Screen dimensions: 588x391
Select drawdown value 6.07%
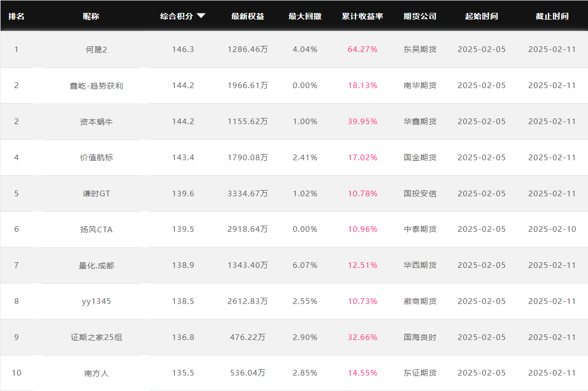pyautogui.click(x=305, y=265)
